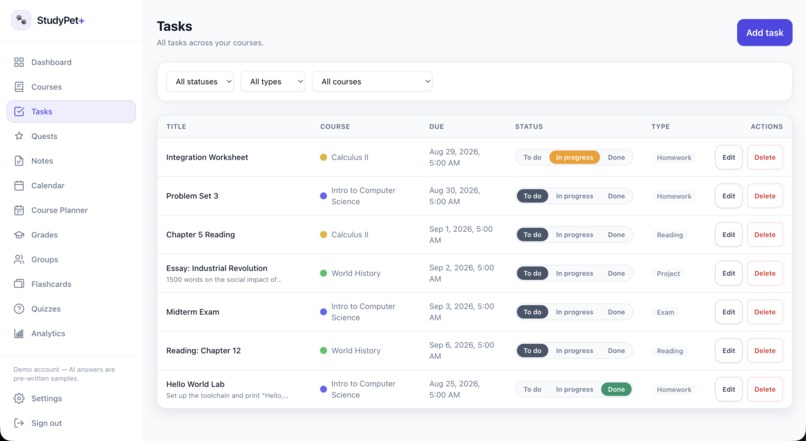Click the Title column header
806x441 pixels.
tap(176, 126)
